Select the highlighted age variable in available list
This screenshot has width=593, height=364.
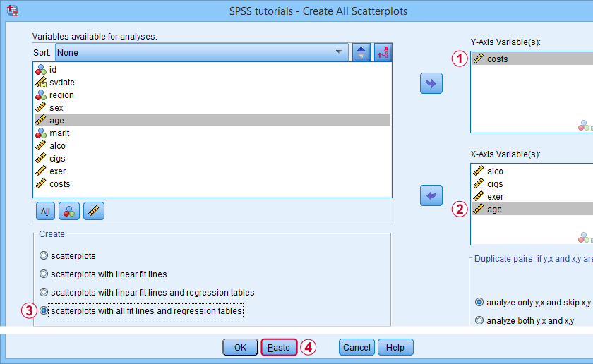(x=212, y=120)
